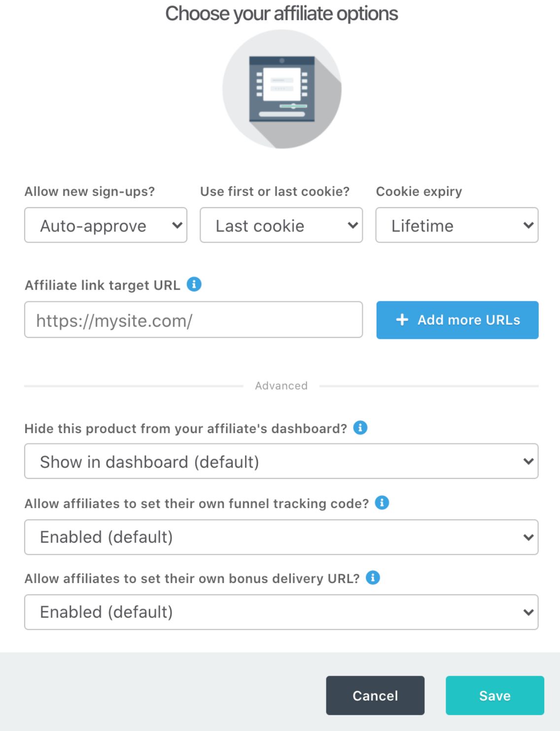Click info icon next to Hide this product
560x731 pixels.
(360, 428)
